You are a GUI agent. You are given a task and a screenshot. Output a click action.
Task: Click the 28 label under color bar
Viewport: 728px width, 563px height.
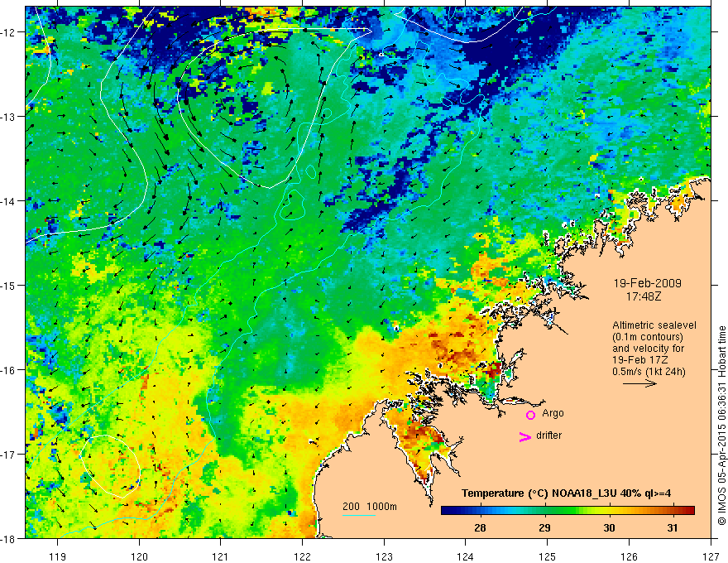480,527
